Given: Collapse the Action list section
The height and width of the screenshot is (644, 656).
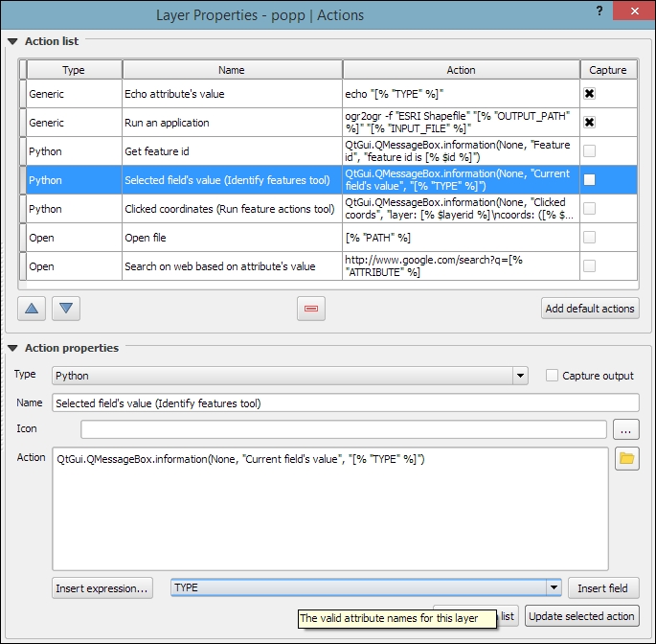Looking at the screenshot, I should (12, 41).
